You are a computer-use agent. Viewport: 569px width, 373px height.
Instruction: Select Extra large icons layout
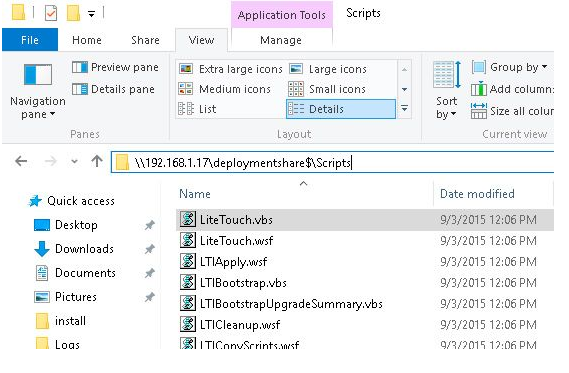[x=231, y=69]
